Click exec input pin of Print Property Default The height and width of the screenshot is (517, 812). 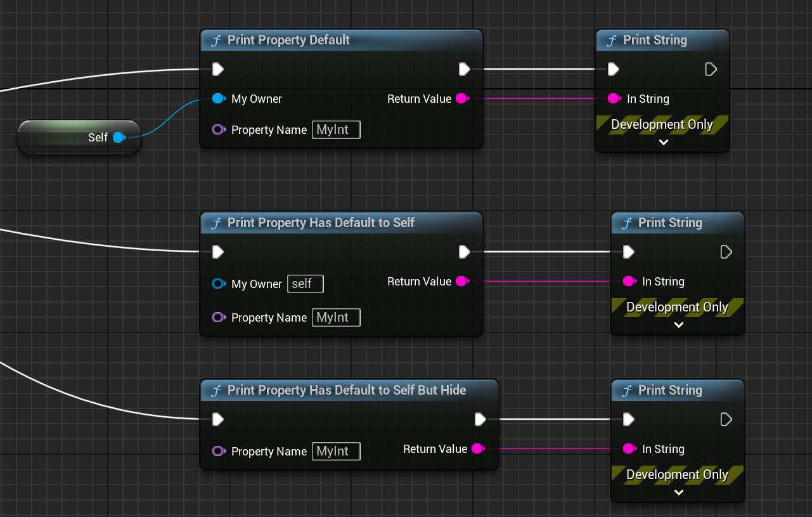pos(217,69)
